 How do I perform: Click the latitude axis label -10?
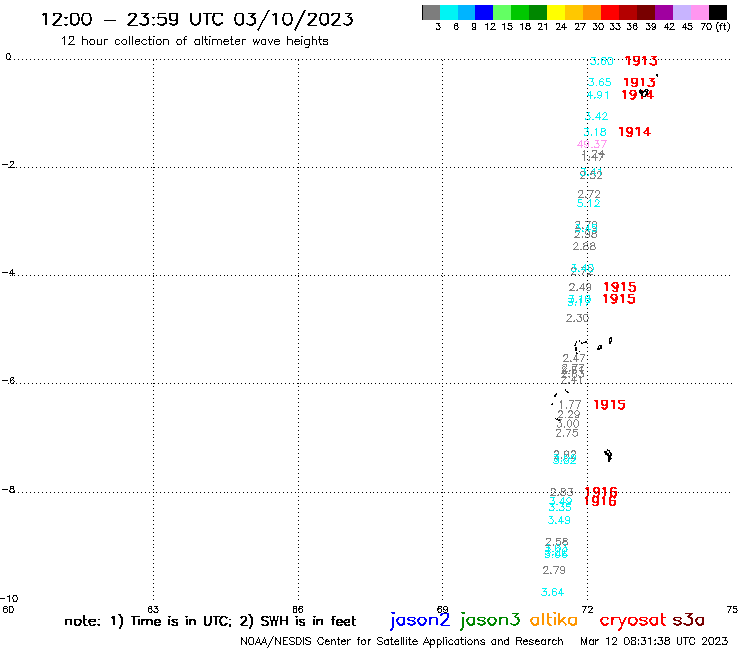9,599
